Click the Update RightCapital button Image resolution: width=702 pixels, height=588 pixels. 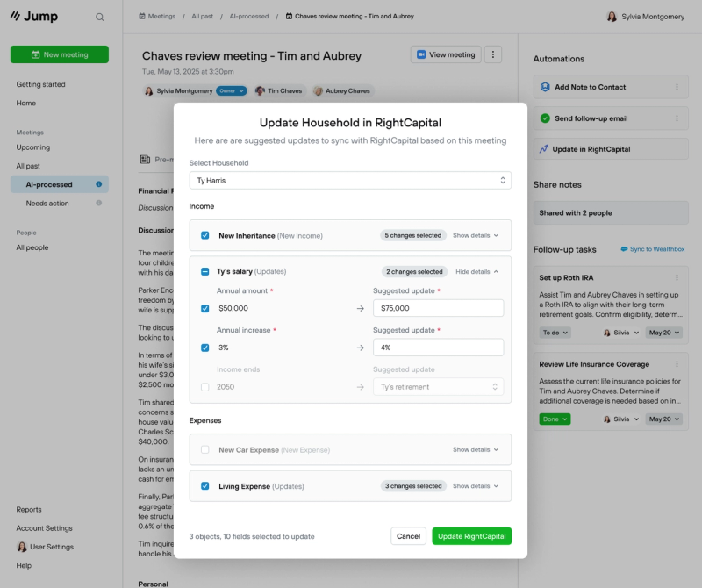[471, 536]
